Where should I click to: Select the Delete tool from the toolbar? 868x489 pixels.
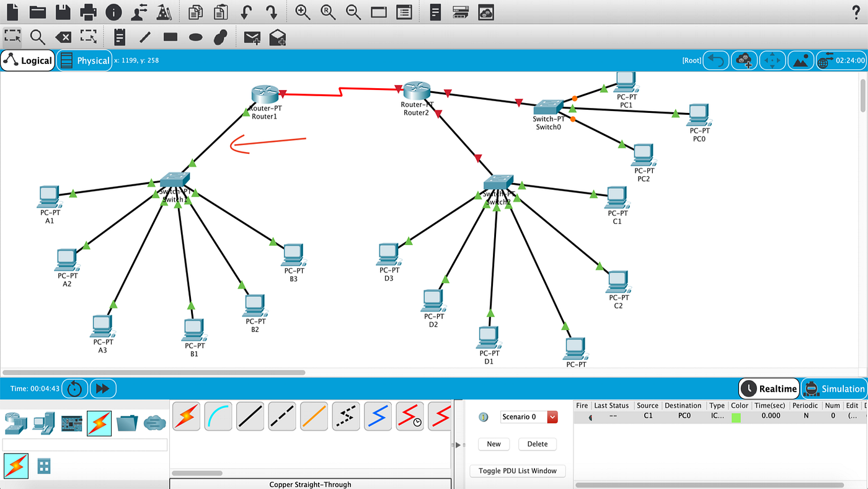coord(63,37)
